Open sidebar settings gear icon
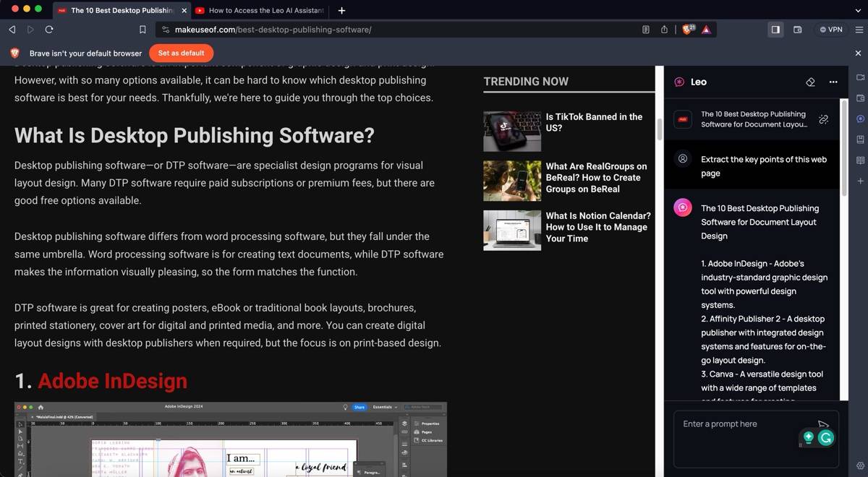Viewport: 868px width, 477px height. (x=860, y=465)
